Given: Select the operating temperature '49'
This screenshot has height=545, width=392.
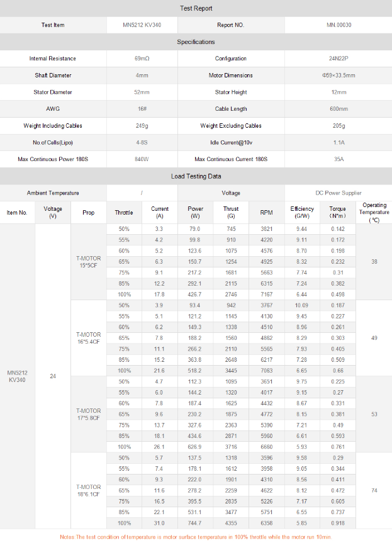Looking at the screenshot, I should coord(374,338).
